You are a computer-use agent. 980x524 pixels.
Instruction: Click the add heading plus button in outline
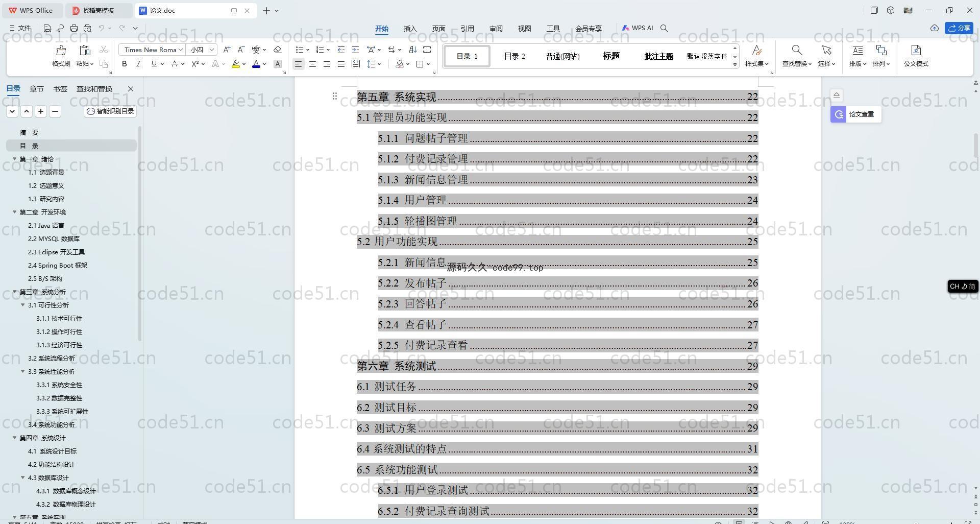pyautogui.click(x=41, y=111)
